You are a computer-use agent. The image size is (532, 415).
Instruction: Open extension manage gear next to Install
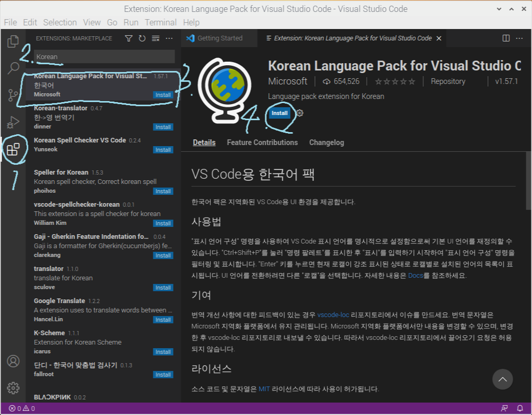click(x=299, y=113)
